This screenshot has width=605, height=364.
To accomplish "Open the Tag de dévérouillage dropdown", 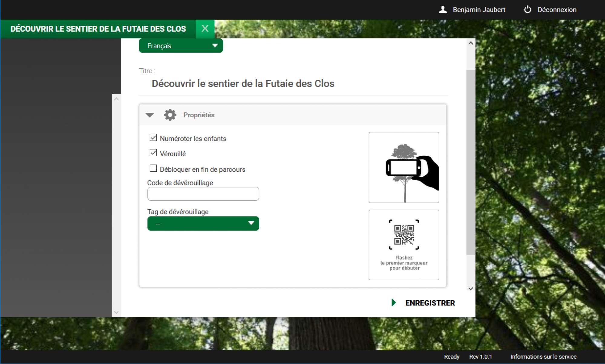I will [x=203, y=223].
